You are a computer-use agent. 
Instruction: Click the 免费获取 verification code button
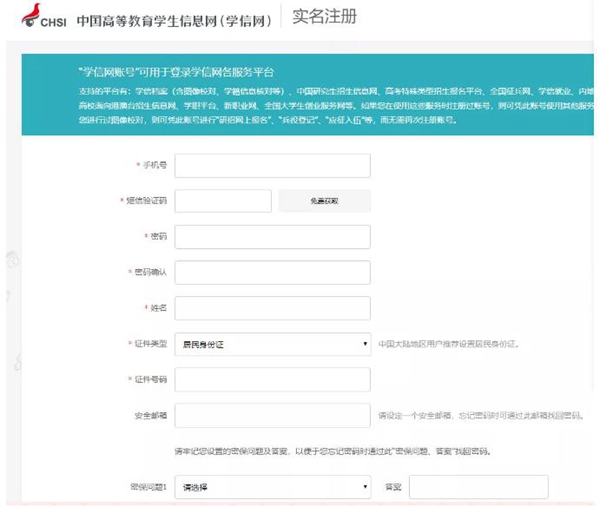[x=324, y=201]
